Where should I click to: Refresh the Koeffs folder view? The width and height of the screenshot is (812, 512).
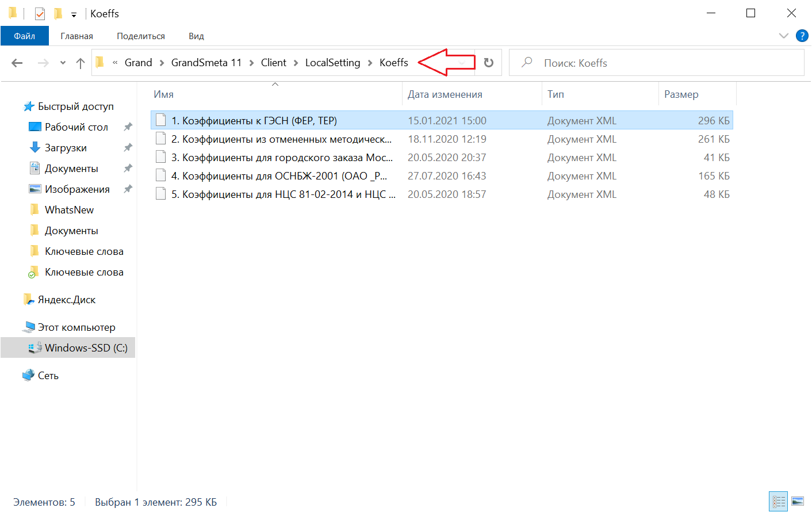point(489,63)
